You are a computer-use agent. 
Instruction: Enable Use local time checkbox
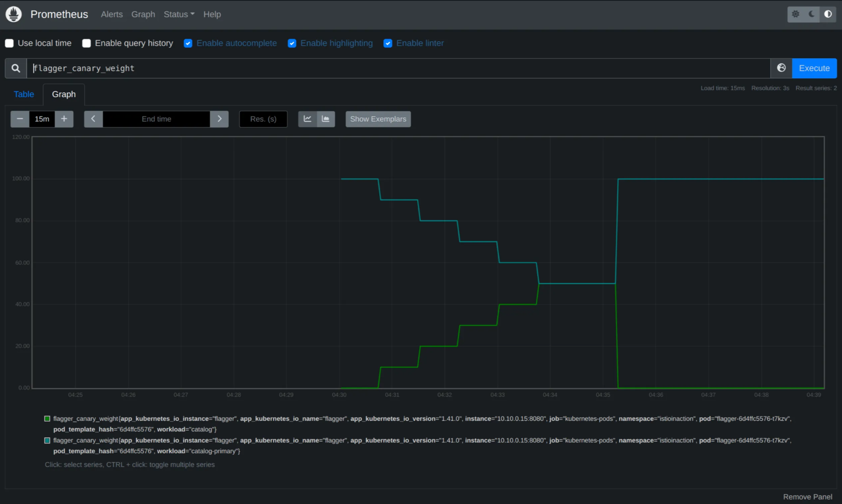pyautogui.click(x=9, y=43)
